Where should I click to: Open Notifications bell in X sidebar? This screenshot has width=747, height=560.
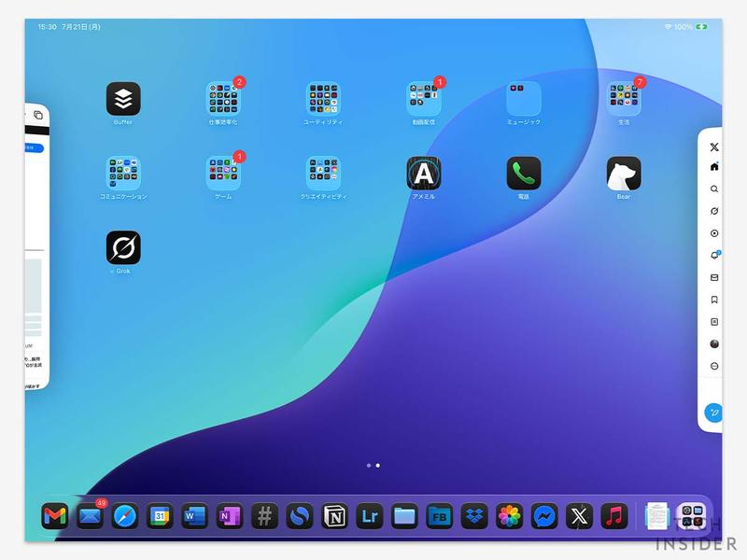[714, 255]
